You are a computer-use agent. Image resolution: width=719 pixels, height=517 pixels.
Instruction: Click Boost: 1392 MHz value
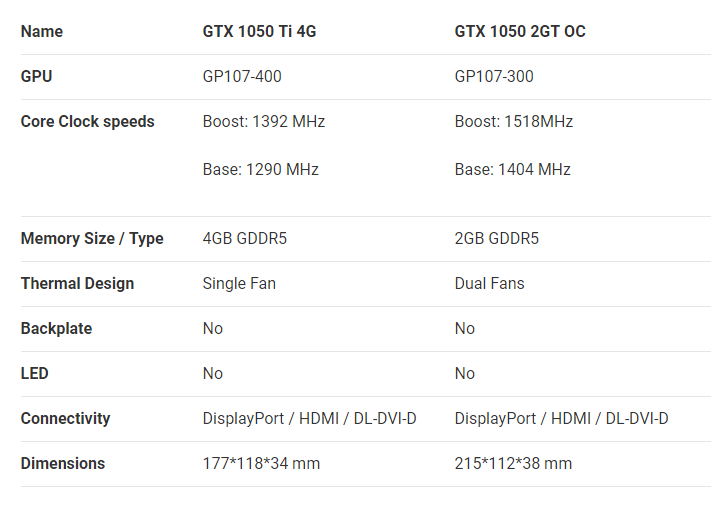tap(264, 121)
